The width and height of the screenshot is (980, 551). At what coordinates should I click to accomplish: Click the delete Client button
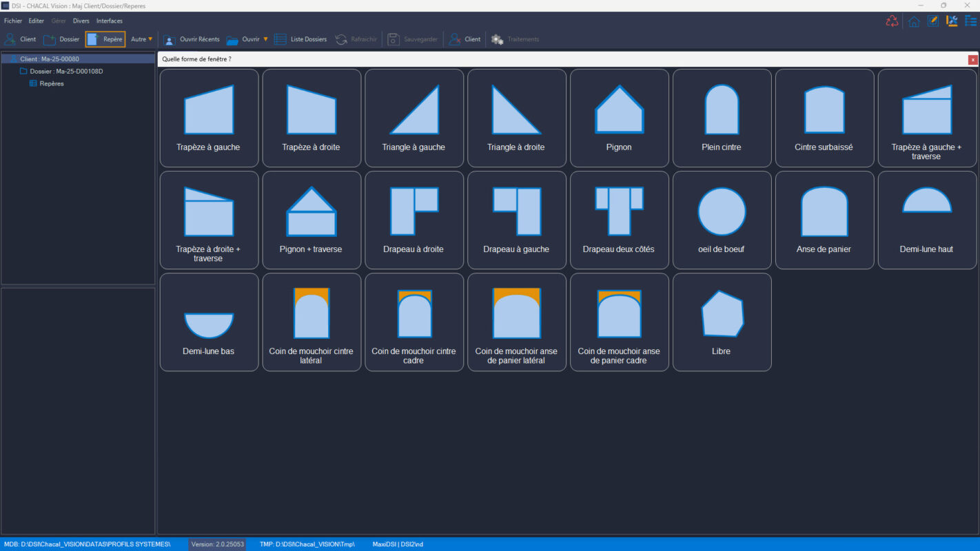pos(465,39)
